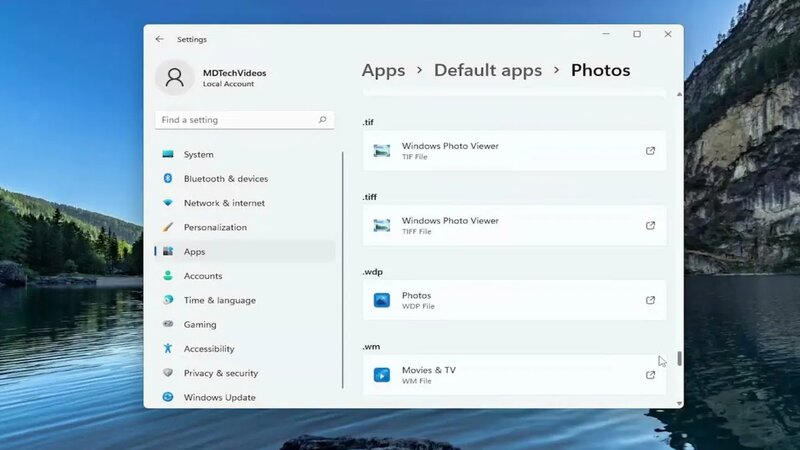The image size is (800, 450).
Task: Click the content scrollbar thumb
Action: pos(679,358)
